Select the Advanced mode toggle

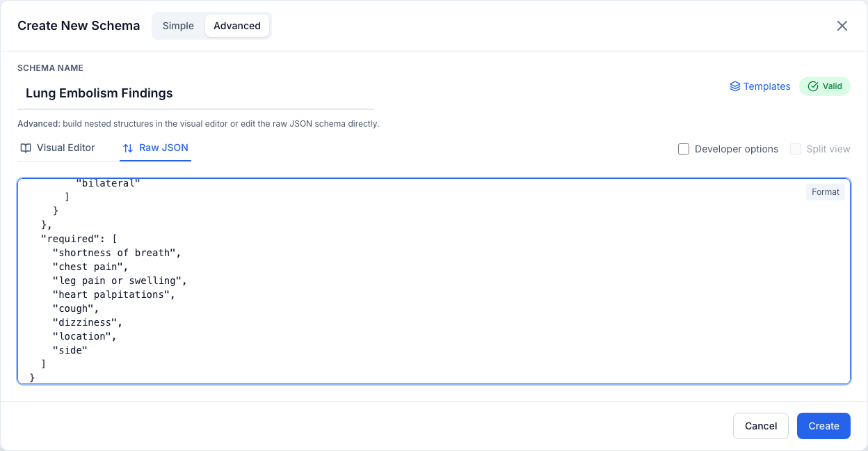pos(237,26)
